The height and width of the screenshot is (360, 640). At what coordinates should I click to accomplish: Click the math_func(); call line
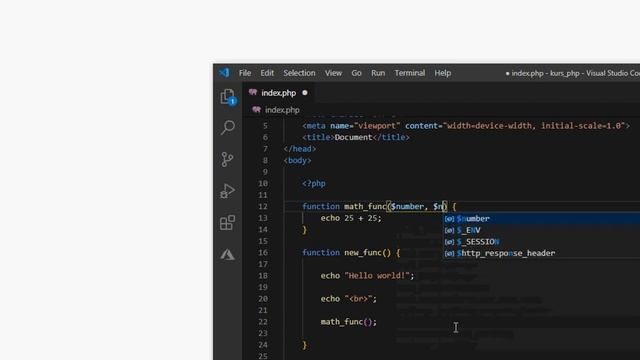point(349,322)
